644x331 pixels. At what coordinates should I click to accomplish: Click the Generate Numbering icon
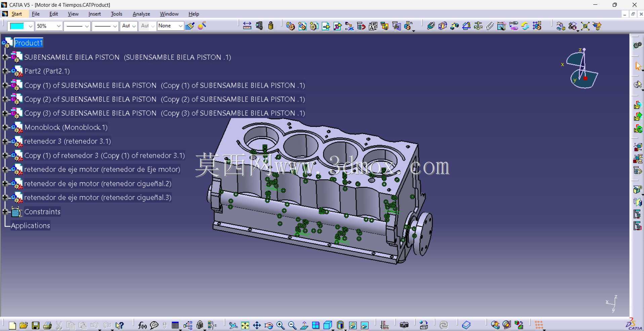point(373,26)
